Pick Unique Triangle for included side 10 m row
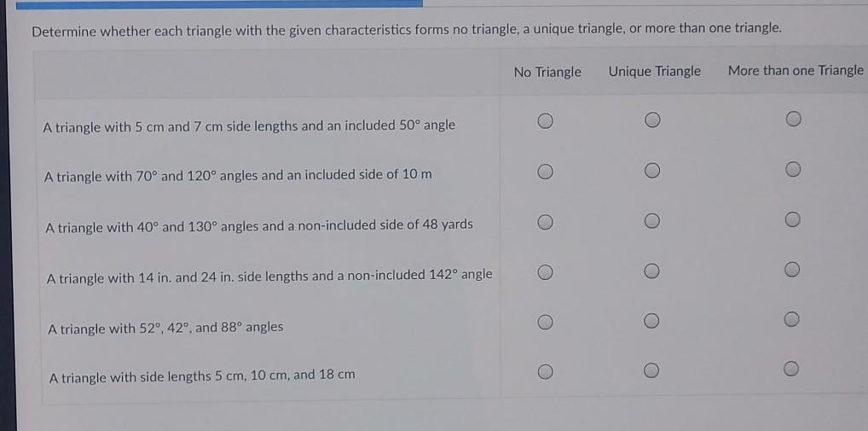 652,172
